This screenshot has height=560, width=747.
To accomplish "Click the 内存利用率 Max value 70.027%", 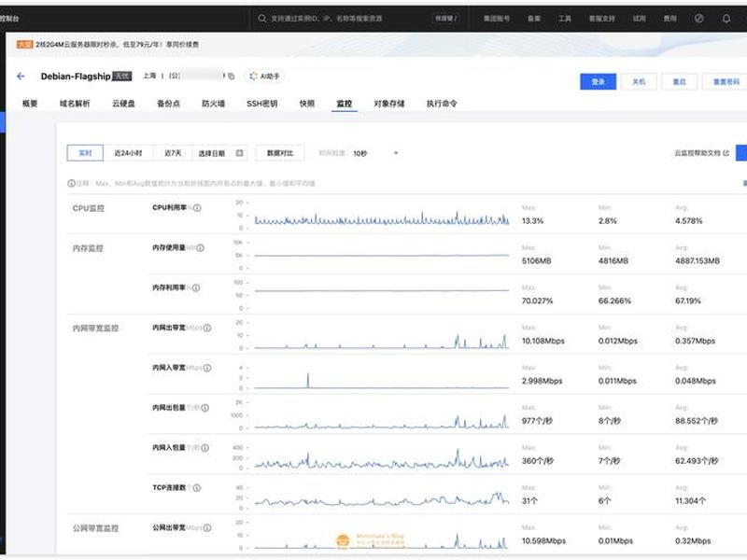I will 538,301.
